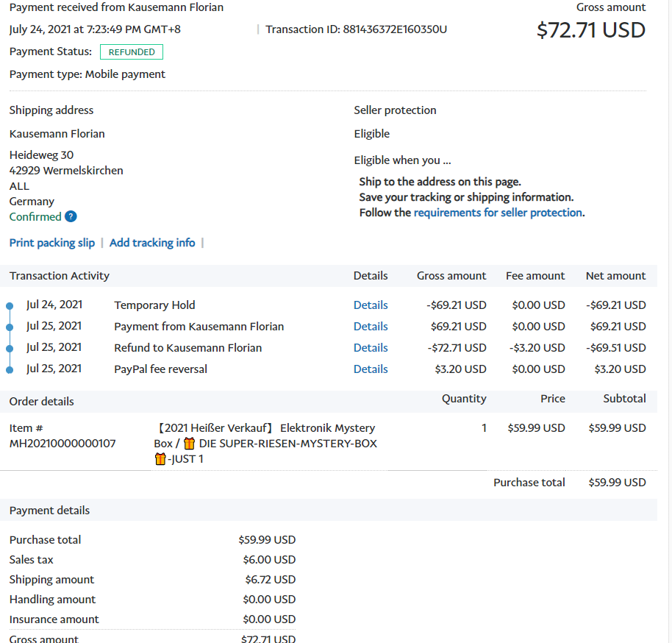The width and height of the screenshot is (672, 643).
Task: Open Details for PayPal fee reversal
Action: click(371, 369)
